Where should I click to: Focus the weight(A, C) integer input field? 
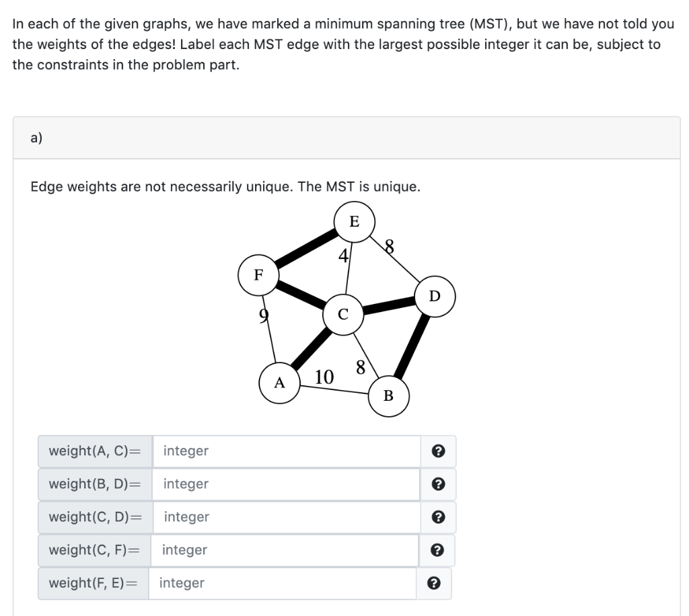pyautogui.click(x=283, y=451)
